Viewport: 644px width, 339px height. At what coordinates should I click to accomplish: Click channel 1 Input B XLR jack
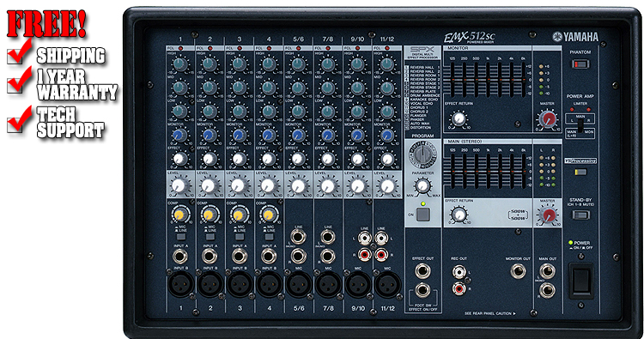pyautogui.click(x=180, y=284)
